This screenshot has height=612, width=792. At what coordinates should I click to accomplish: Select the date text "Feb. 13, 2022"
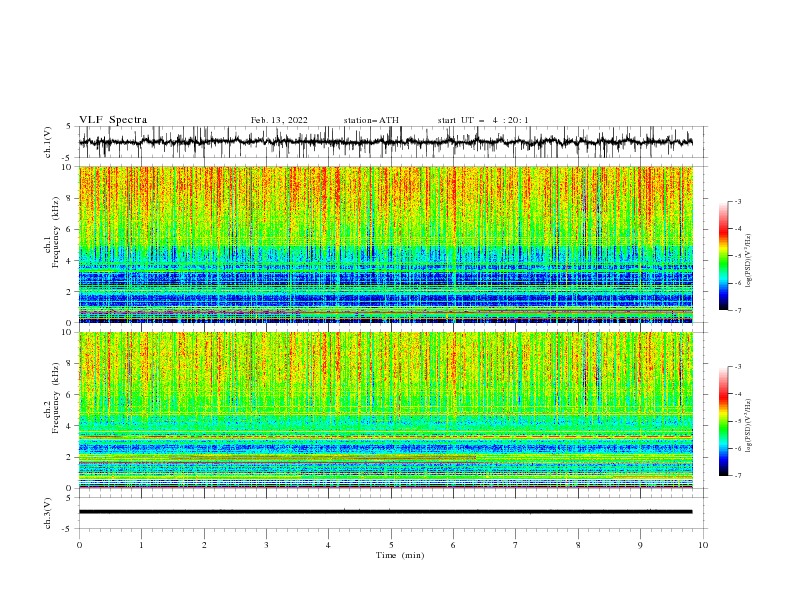[x=279, y=120]
